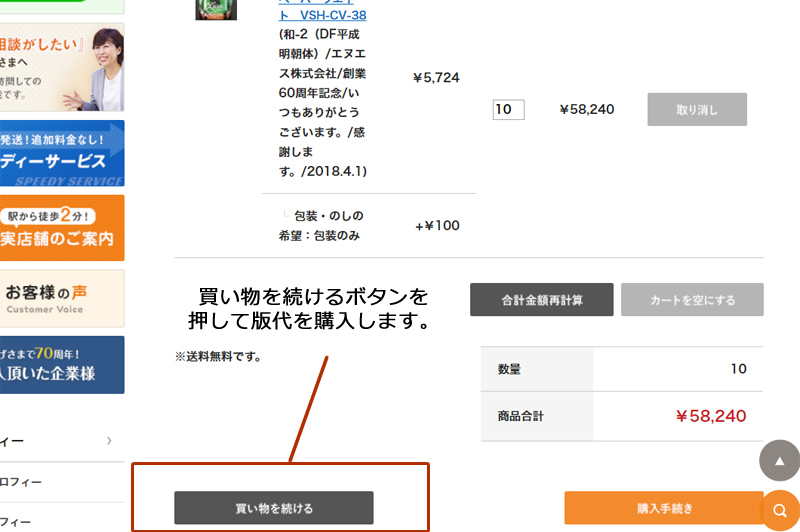Expand the sidebar item with chevron arrow
The image size is (800, 532).
point(60,441)
